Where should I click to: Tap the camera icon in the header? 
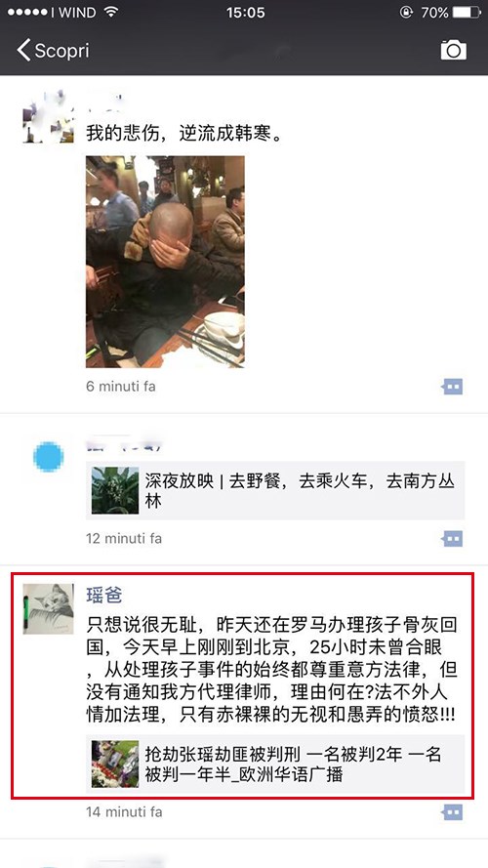pyautogui.click(x=453, y=51)
